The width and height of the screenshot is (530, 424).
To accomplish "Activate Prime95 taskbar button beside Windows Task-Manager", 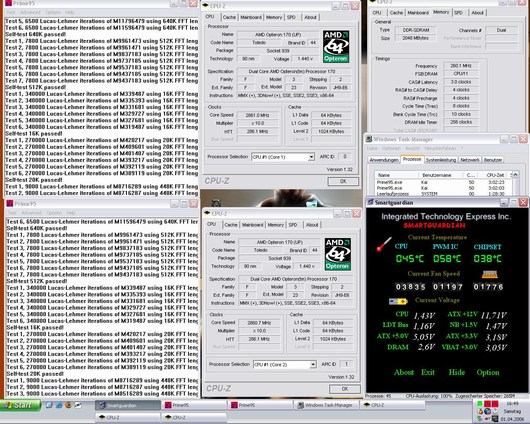I will (x=260, y=405).
